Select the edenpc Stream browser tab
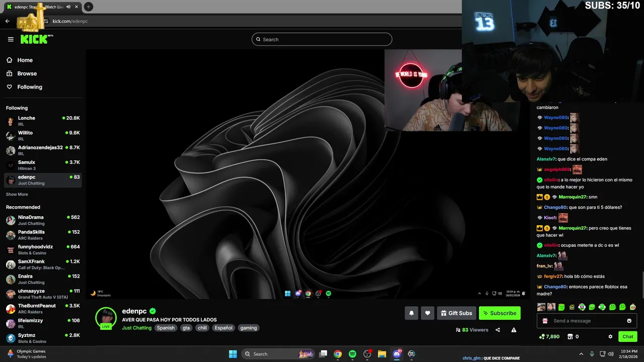 click(43, 7)
